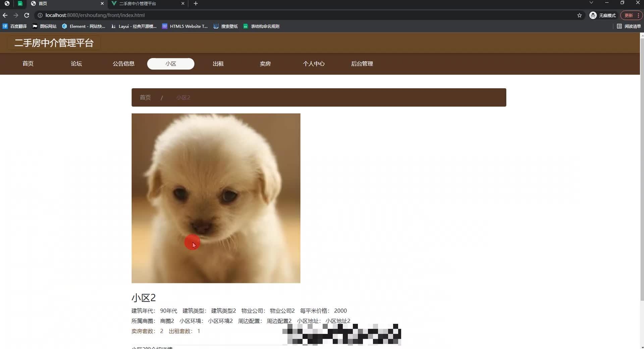Open 首页 from the breadcrumb
This screenshot has height=349, width=644.
[145, 97]
